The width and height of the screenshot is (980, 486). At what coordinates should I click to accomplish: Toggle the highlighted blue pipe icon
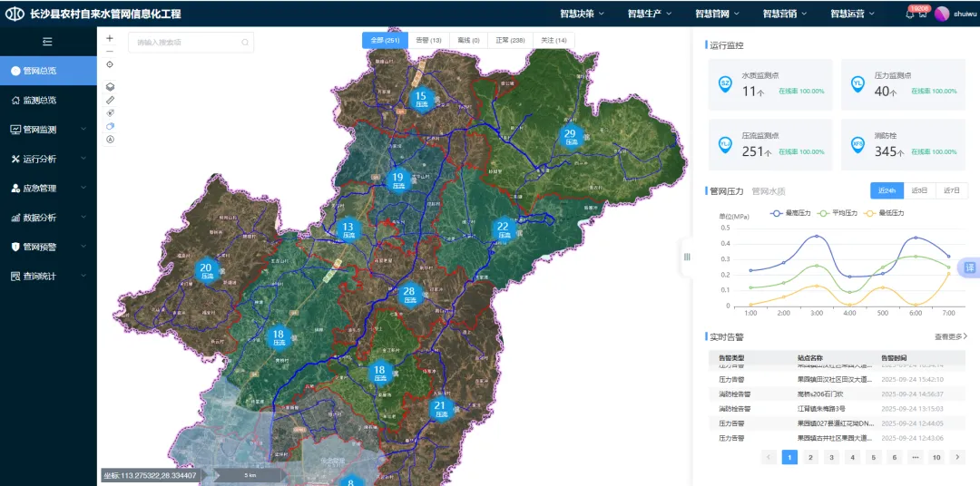111,126
